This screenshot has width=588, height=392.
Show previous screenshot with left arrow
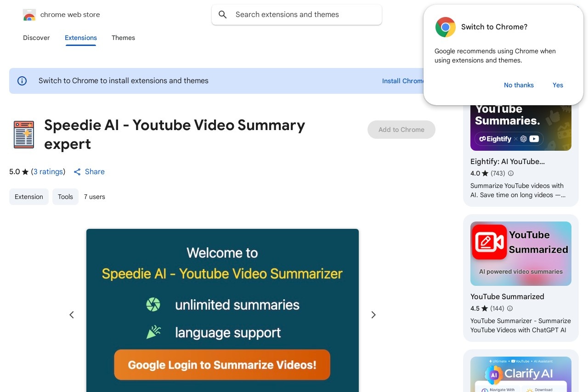[72, 315]
